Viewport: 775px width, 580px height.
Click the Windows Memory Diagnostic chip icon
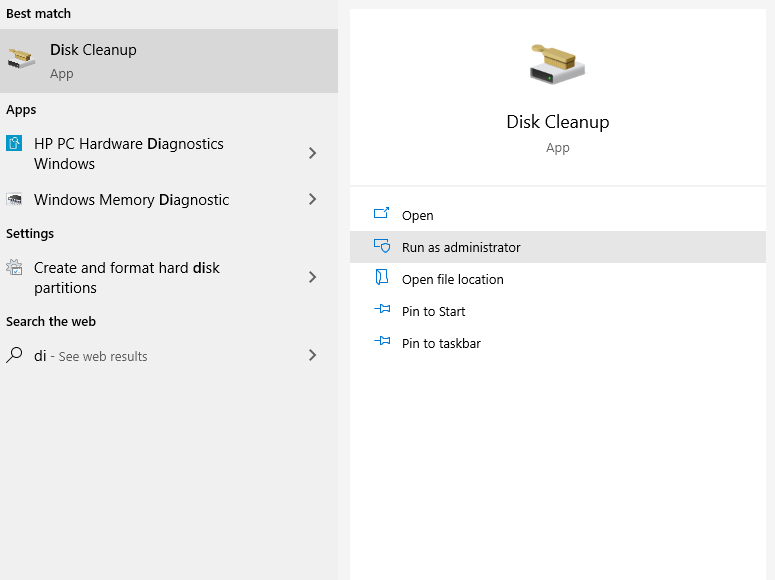point(14,199)
